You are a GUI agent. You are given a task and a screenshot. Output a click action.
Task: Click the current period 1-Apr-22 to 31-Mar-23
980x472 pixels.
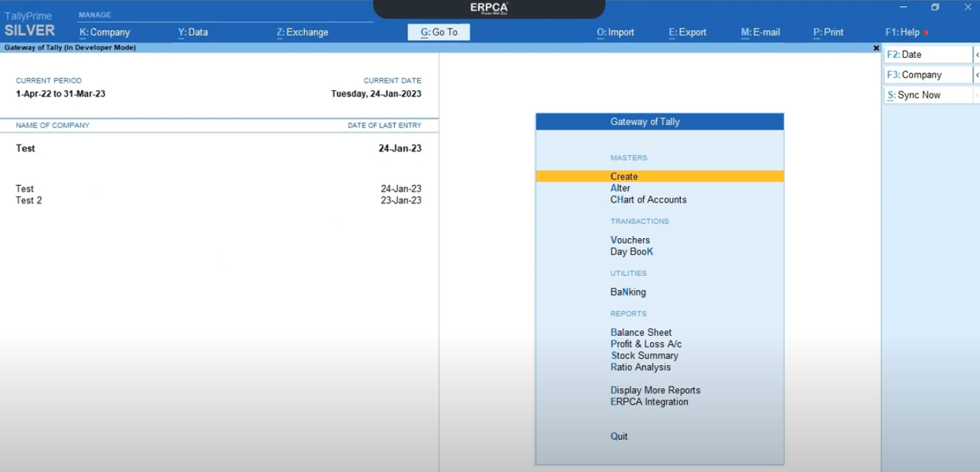(61, 94)
